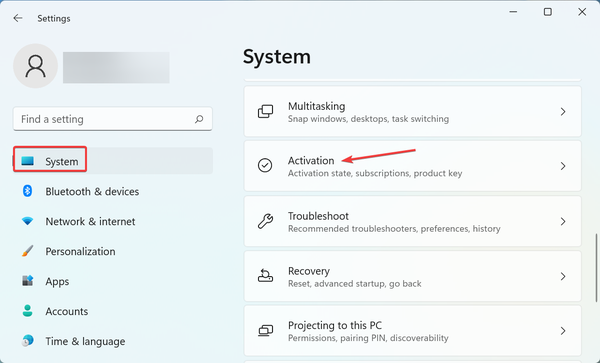Viewport: 600px width, 363px height.
Task: Click in the Find a setting field
Action: click(112, 119)
